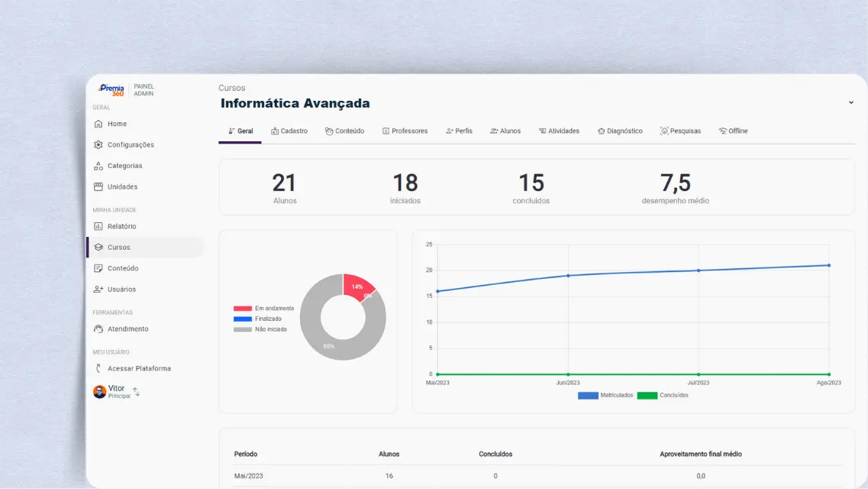Screen dimensions: 868x489
Task: Click the Cursos breadcrumb above the title
Action: click(x=231, y=88)
